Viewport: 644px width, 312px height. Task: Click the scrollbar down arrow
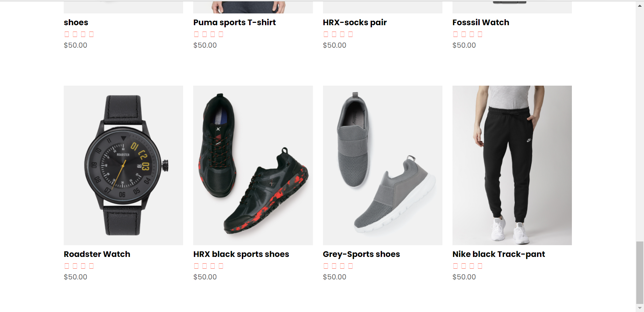click(640, 308)
